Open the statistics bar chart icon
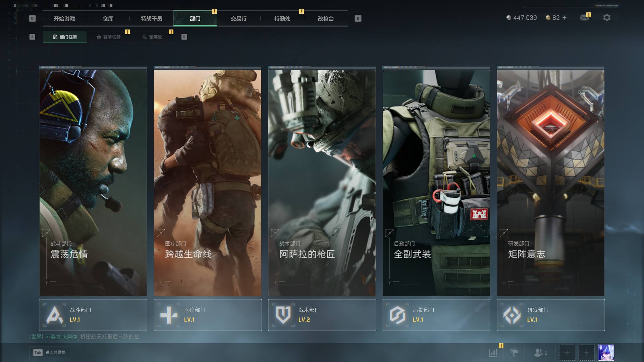The width and height of the screenshot is (644, 362). point(493,353)
